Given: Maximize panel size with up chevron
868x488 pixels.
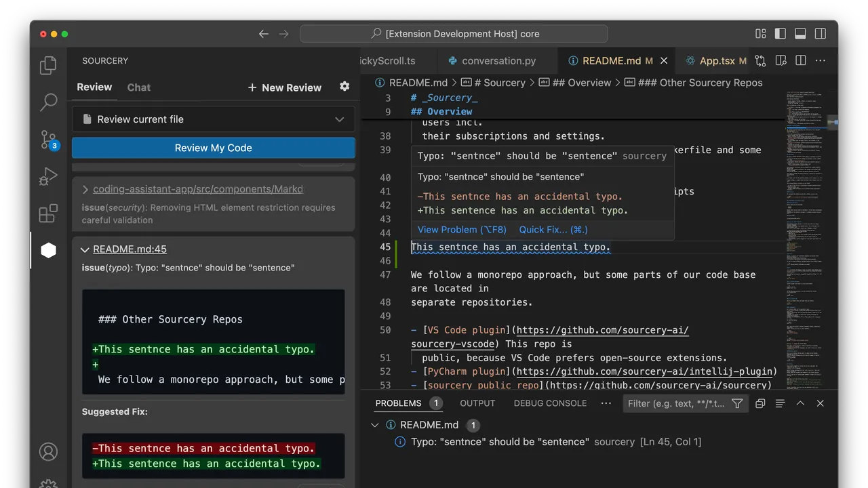Looking at the screenshot, I should pyautogui.click(x=800, y=403).
